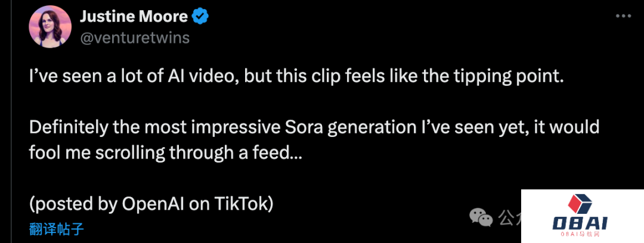The height and width of the screenshot is (243, 644).
Task: Click the line starting "Definitely the most impressive"
Action: coord(314,128)
